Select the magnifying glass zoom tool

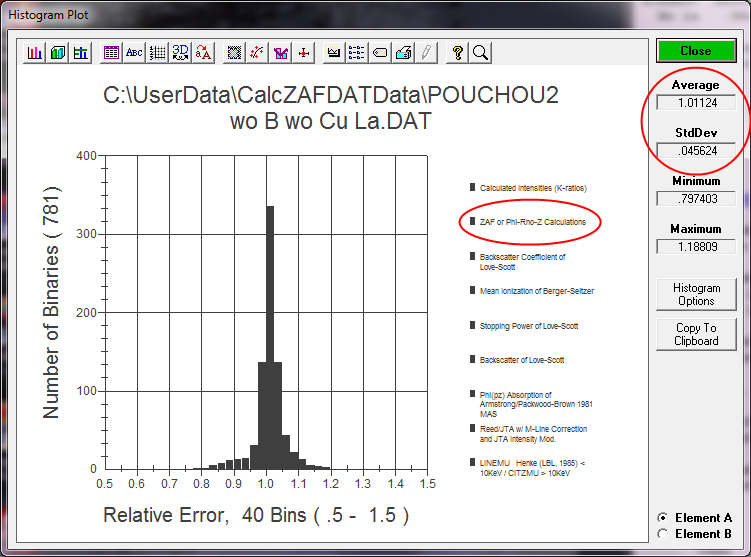[480, 52]
